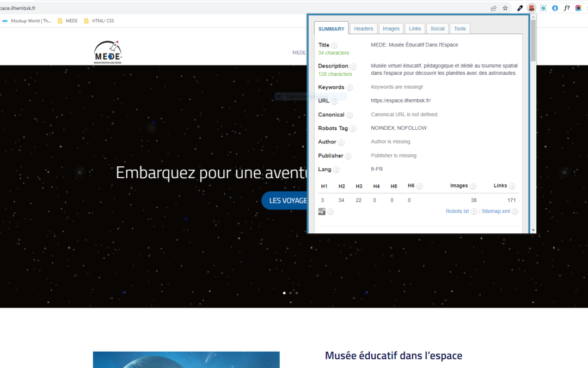
Task: Click the '34 characters' title length text
Action: pos(333,53)
